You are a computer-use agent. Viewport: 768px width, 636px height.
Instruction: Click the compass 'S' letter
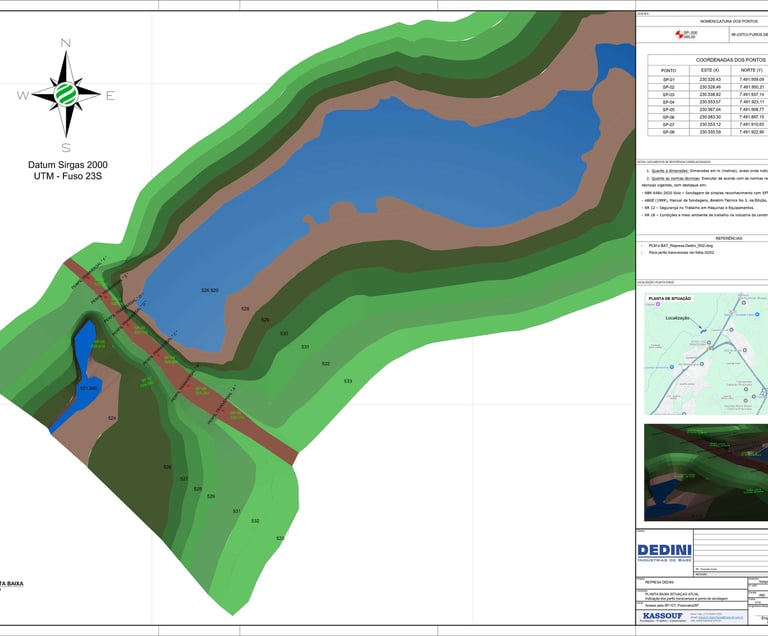(x=66, y=147)
